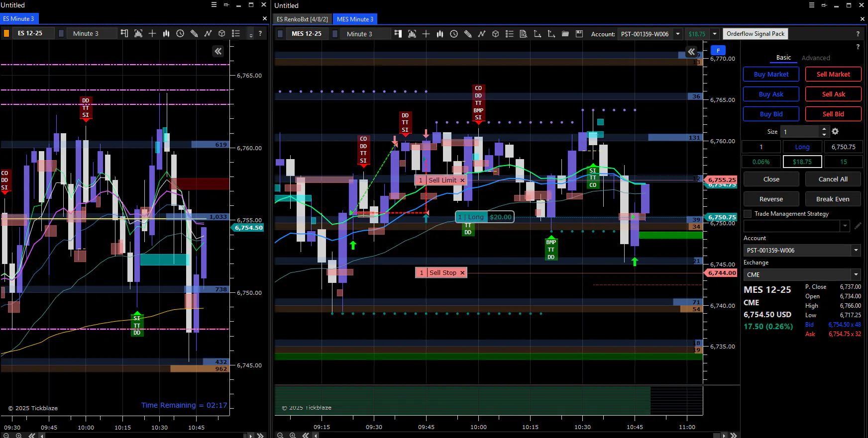
Task: Enable the Trade Management Strategy checkbox
Action: (748, 214)
